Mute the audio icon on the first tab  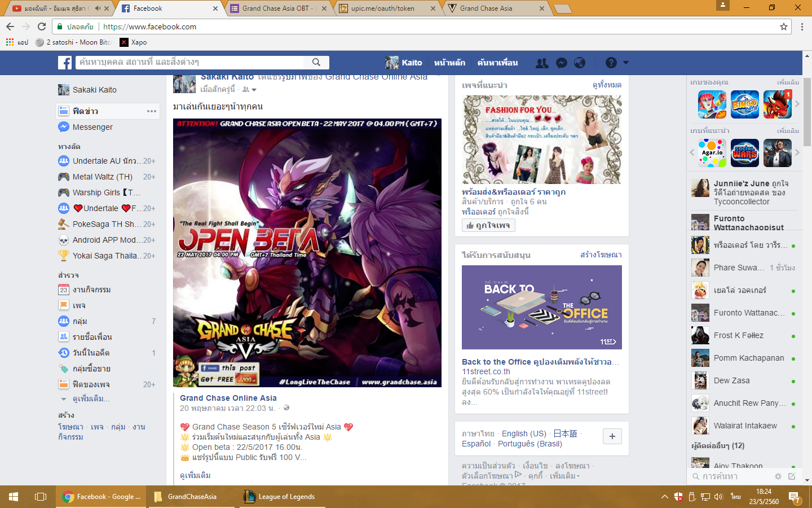pos(98,8)
